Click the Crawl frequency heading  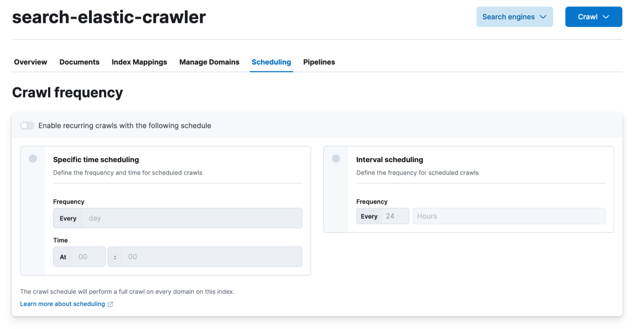[68, 93]
